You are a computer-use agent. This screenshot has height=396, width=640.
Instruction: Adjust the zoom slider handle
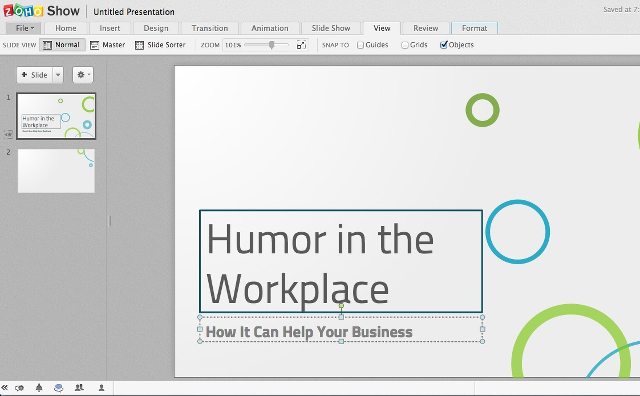tap(271, 45)
